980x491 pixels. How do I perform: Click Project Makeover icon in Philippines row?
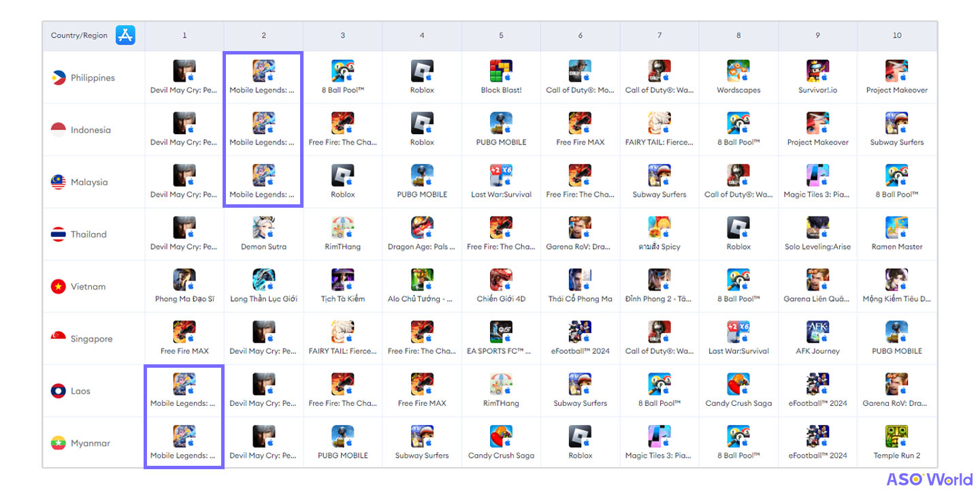coord(897,71)
